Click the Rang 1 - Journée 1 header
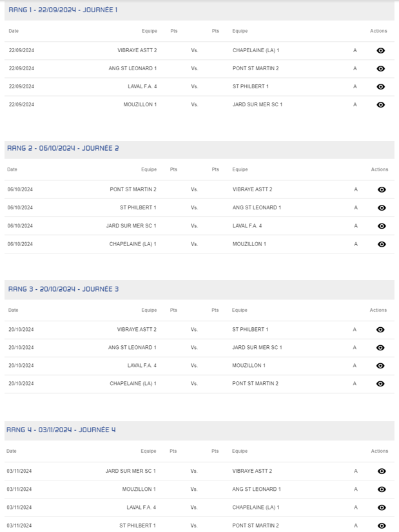This screenshot has width=399, height=532. tap(63, 10)
